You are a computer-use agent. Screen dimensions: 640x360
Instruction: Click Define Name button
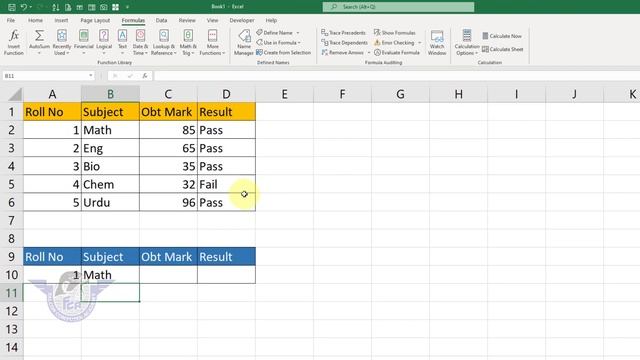pos(274,33)
